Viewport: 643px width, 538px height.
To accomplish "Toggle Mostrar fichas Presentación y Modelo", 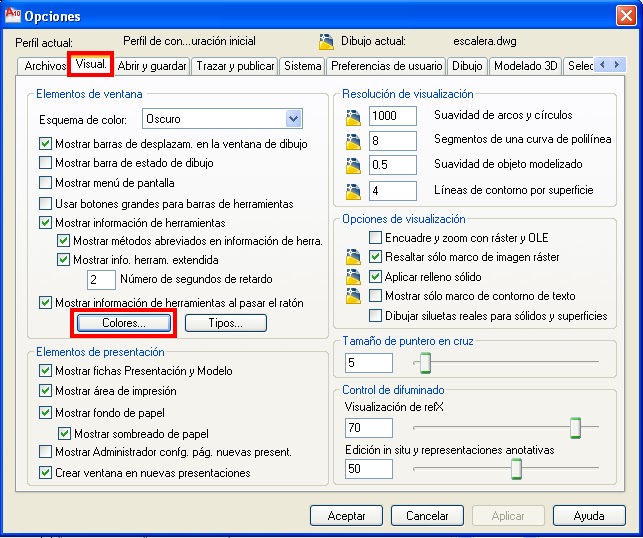I will [45, 371].
